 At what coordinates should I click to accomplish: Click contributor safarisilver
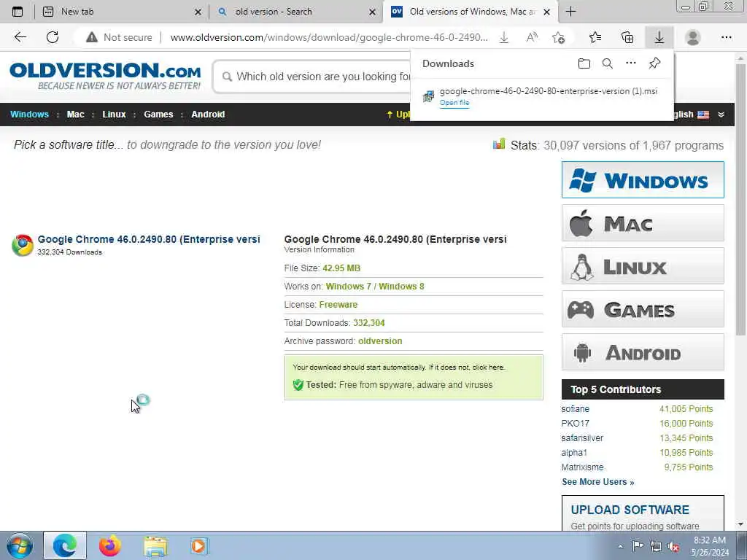[582, 438]
